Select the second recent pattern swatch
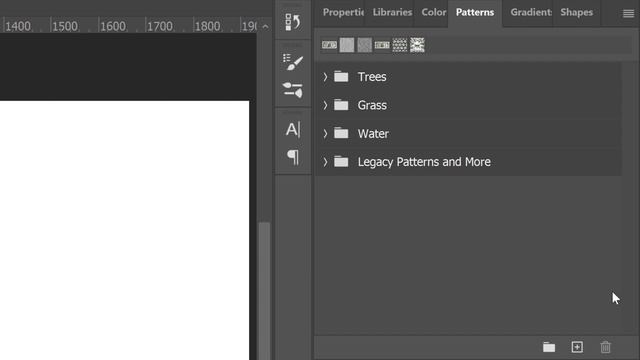Image resolution: width=640 pixels, height=360 pixels. pyautogui.click(x=347, y=45)
